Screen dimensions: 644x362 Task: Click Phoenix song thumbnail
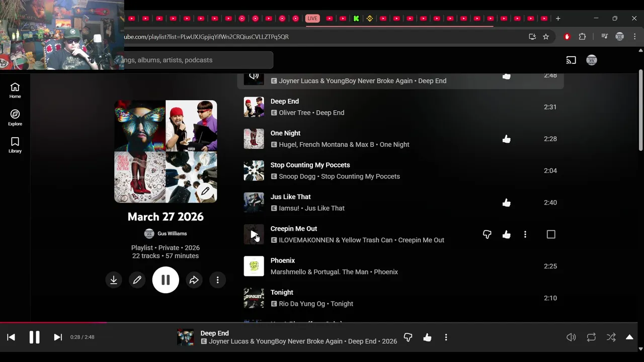pos(254,266)
